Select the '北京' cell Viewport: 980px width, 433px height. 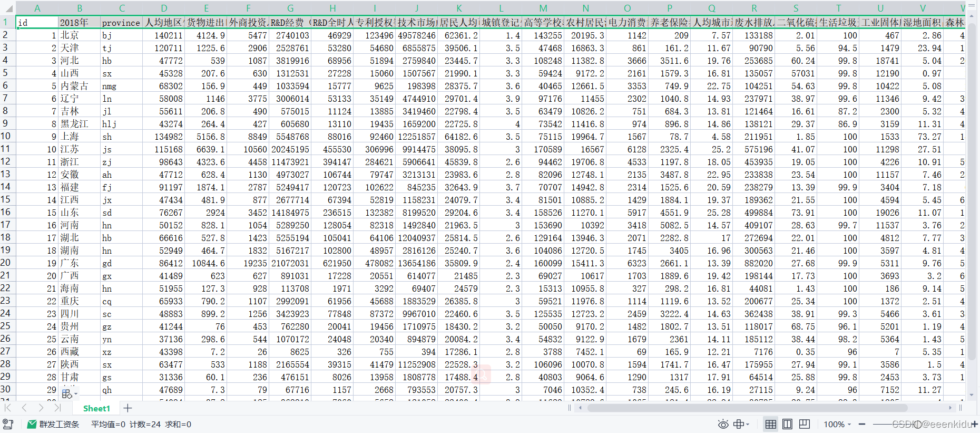[79, 35]
